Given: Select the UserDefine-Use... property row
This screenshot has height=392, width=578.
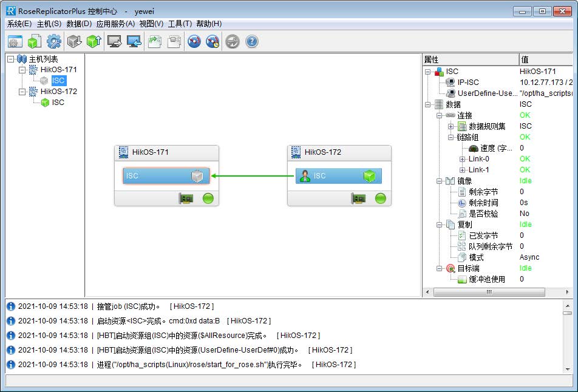Looking at the screenshot, I should 498,93.
